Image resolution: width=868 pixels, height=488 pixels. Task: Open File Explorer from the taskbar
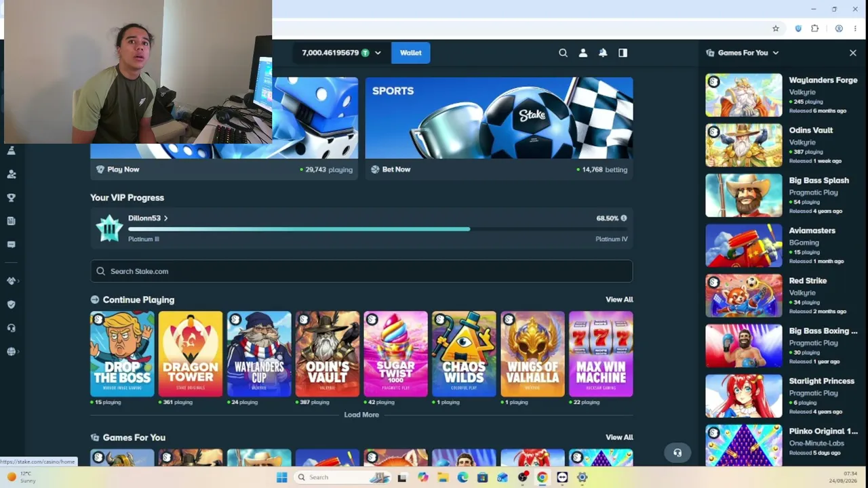tap(443, 477)
